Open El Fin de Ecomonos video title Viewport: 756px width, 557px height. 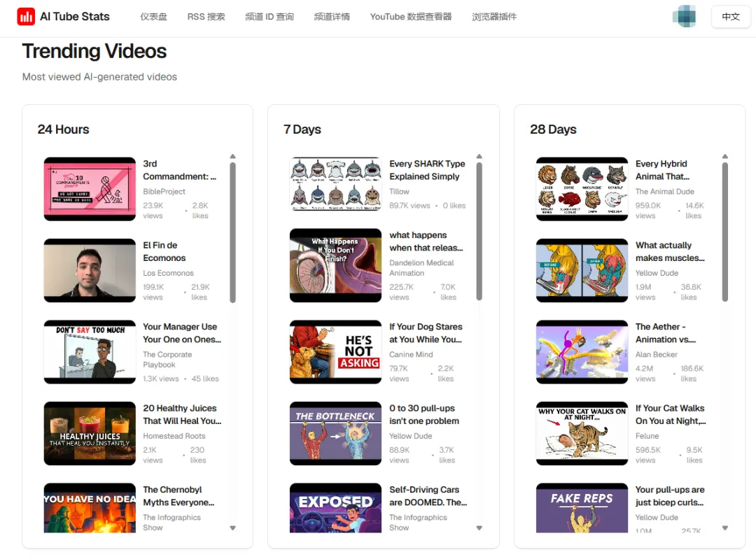160,251
